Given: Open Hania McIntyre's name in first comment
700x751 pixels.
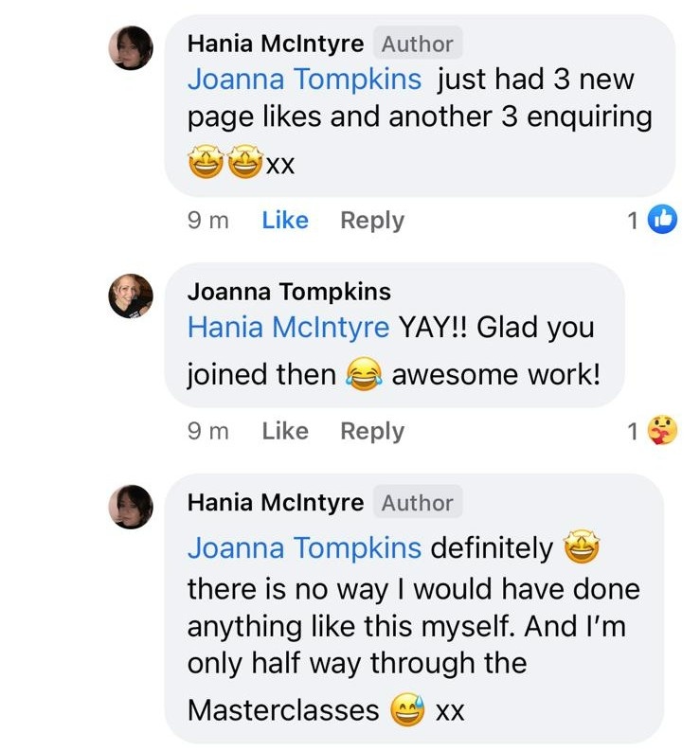Looking at the screenshot, I should tap(276, 44).
